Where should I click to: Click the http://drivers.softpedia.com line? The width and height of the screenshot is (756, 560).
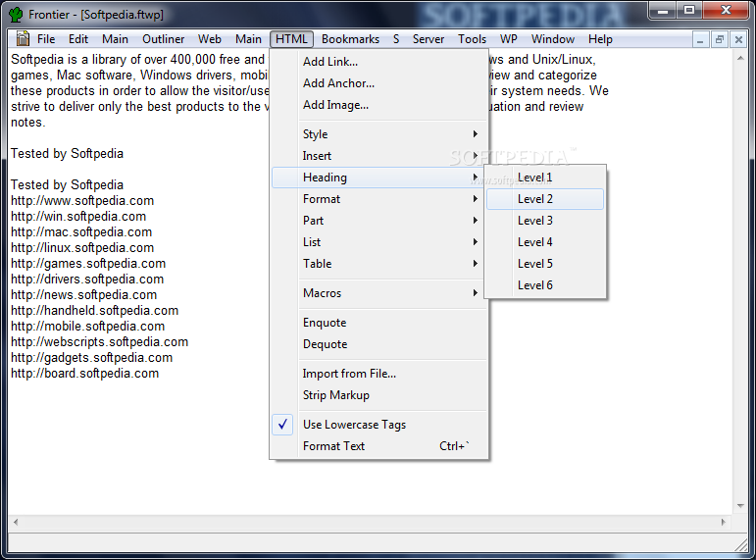coord(87,280)
